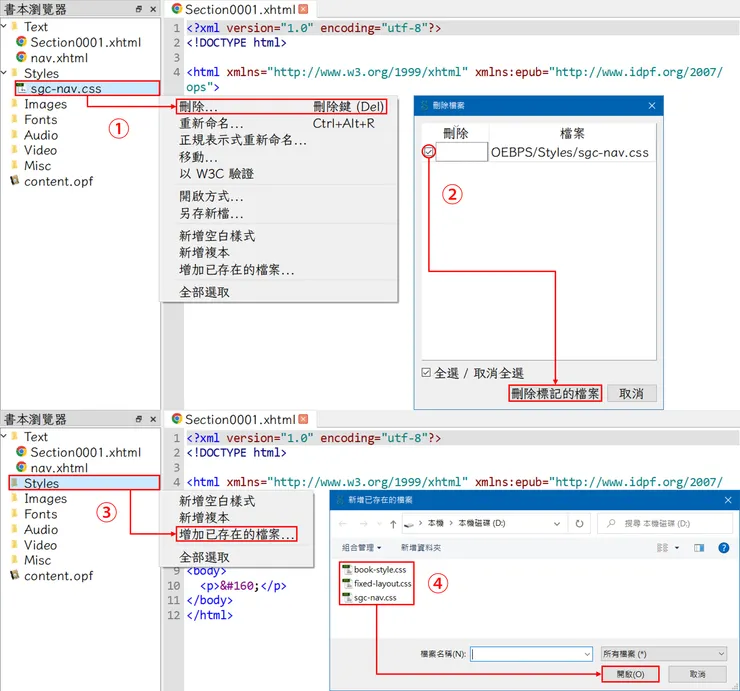Click the 開啟(O) button
Image resolution: width=740 pixels, height=691 pixels.
630,674
